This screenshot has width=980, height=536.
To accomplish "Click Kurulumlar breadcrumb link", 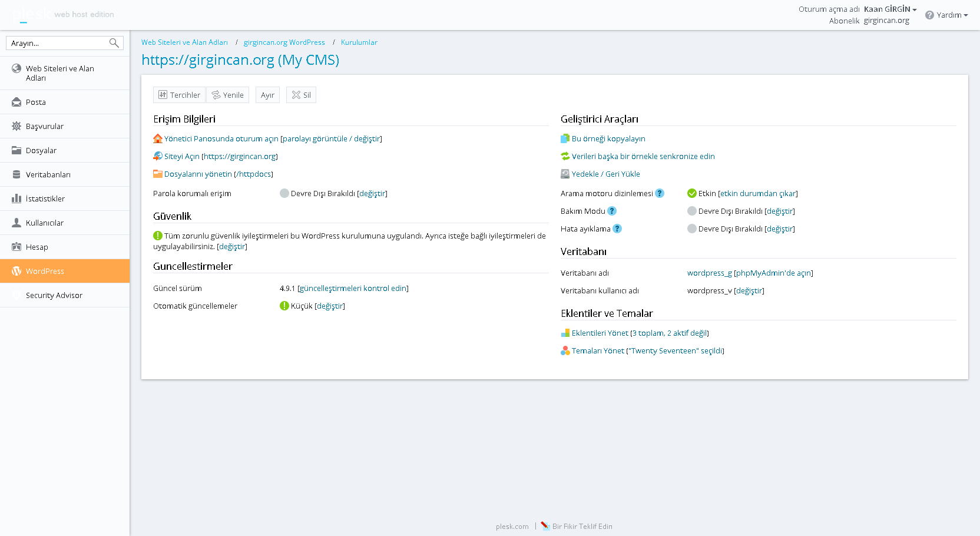I will pyautogui.click(x=359, y=42).
